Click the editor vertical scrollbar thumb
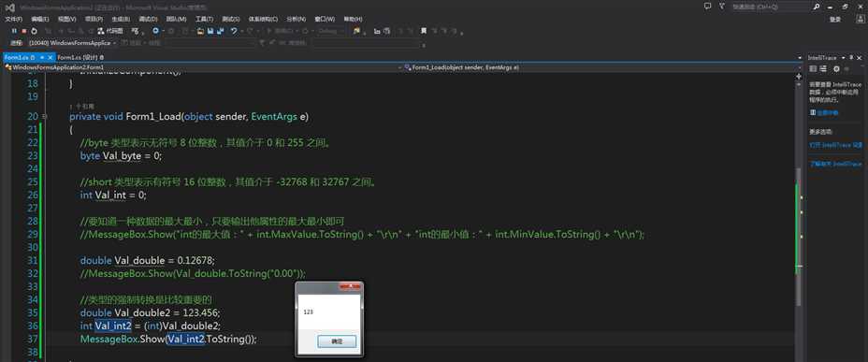The image size is (868, 362). coord(799,237)
